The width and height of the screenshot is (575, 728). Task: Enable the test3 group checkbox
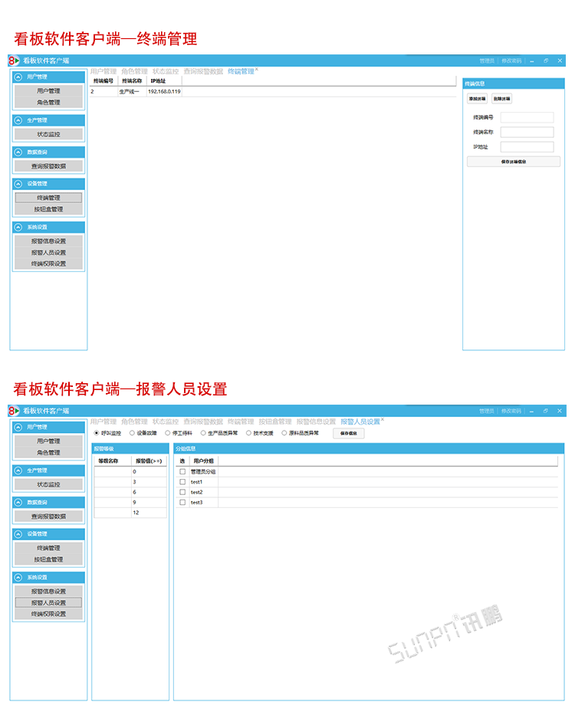point(182,502)
